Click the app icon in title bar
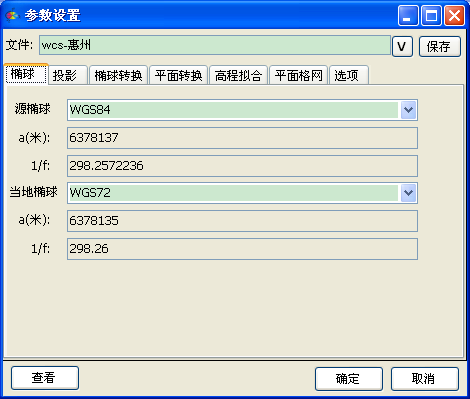This screenshot has width=470, height=399. pos(12,15)
